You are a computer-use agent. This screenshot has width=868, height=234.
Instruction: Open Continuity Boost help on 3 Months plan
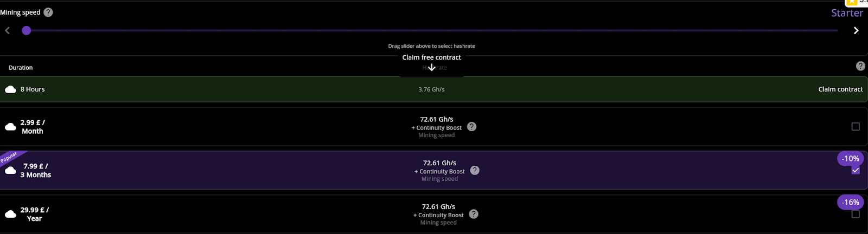point(475,170)
